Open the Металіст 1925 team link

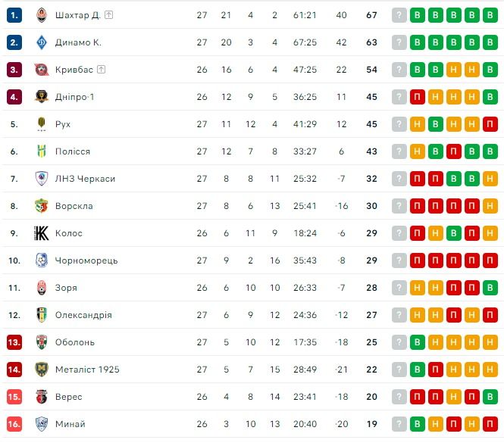[87, 370]
